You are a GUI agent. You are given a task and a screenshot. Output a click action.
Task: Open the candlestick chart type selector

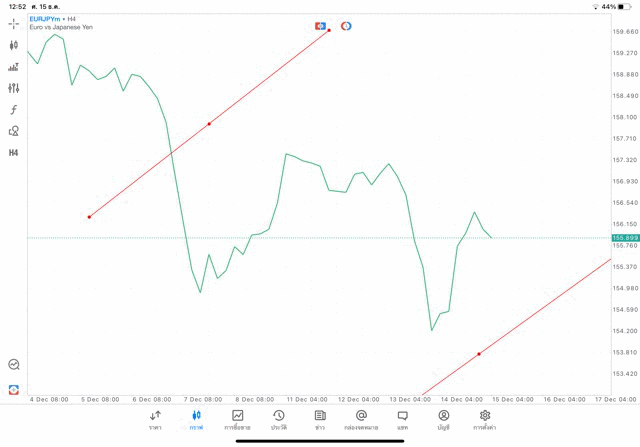click(14, 45)
